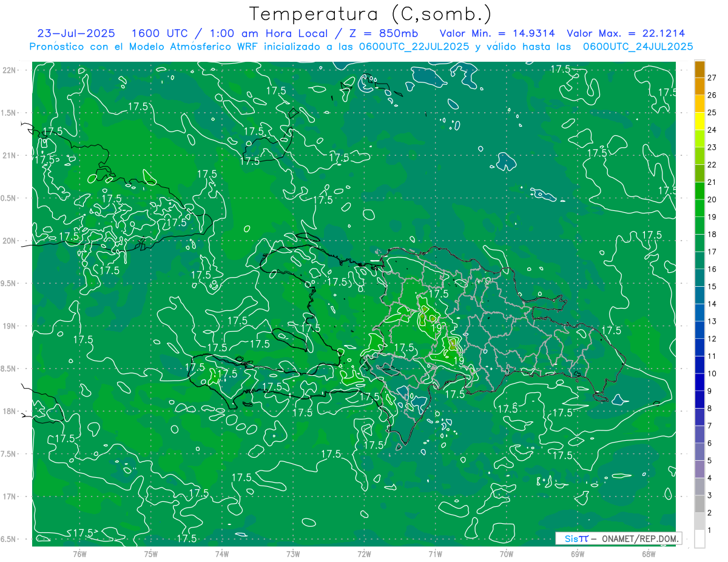Select the 0600UTC_24JUL2025 valid-until timestamp

(638, 47)
